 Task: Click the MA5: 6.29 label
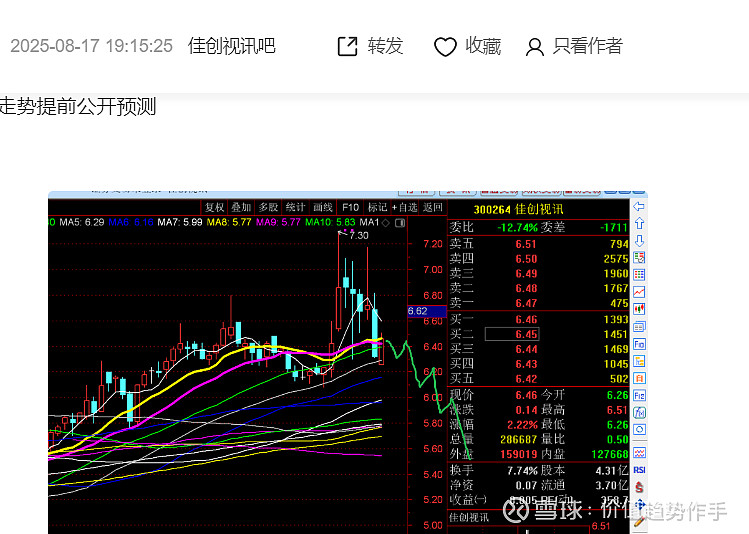click(x=82, y=223)
